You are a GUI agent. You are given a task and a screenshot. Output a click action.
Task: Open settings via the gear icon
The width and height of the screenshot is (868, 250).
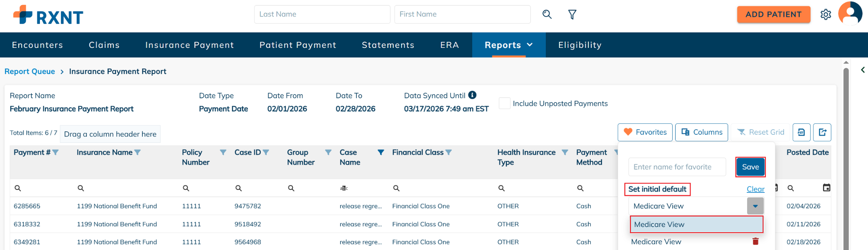tap(826, 14)
